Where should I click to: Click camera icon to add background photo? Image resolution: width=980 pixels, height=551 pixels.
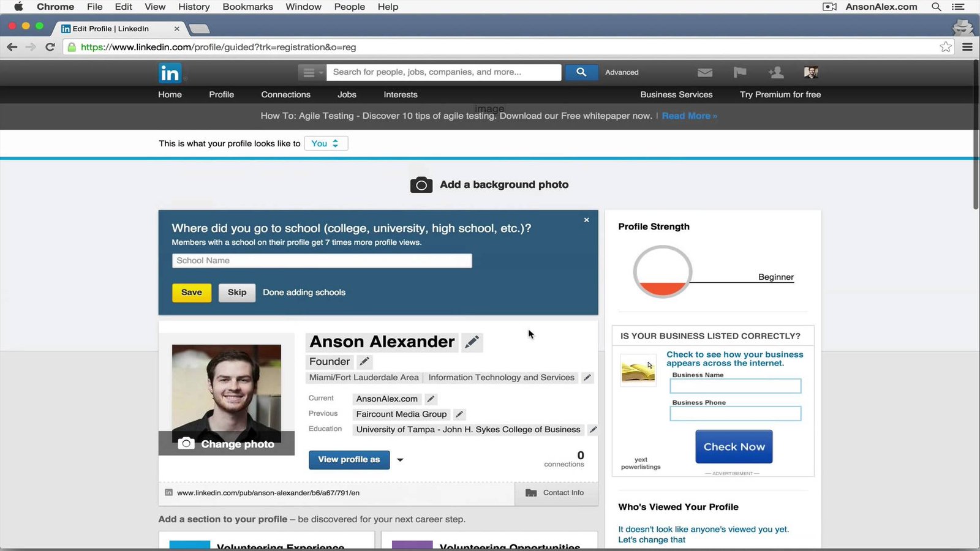pyautogui.click(x=421, y=185)
